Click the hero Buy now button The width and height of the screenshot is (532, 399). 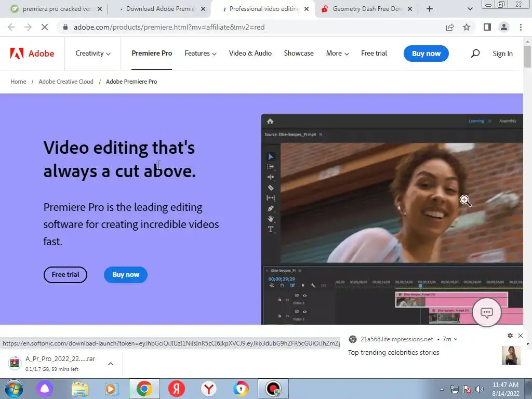click(126, 274)
